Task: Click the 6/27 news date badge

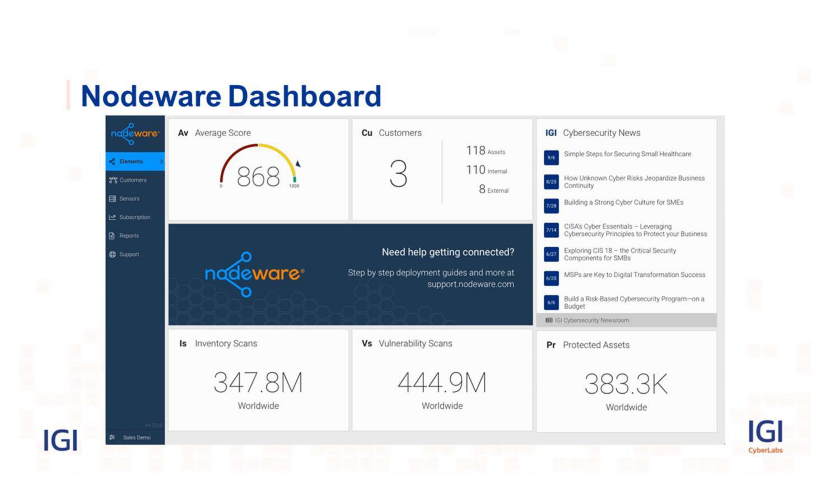Action: tap(551, 254)
